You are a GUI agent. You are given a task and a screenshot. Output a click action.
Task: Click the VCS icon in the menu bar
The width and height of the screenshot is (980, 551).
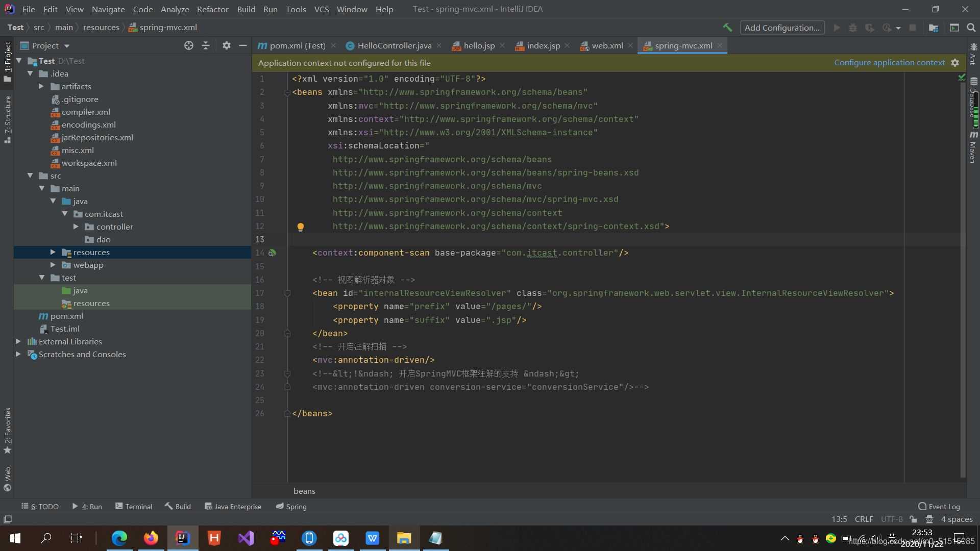click(321, 9)
